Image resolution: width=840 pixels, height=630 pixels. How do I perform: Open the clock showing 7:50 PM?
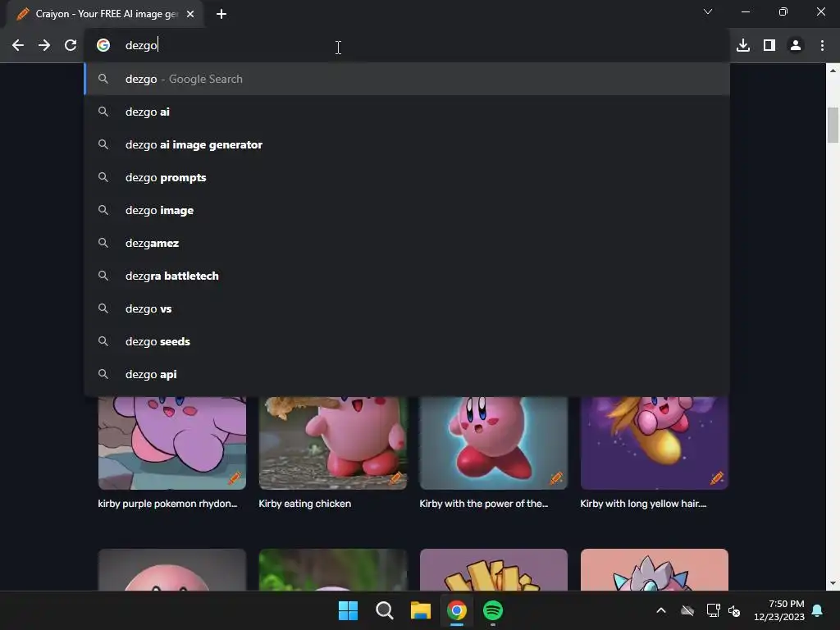click(x=779, y=610)
